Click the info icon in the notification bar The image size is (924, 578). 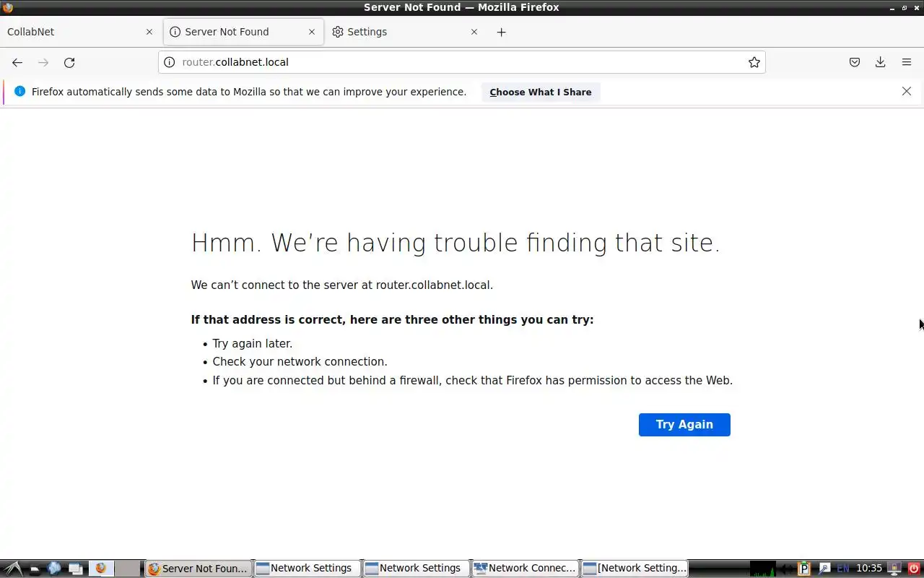(19, 91)
